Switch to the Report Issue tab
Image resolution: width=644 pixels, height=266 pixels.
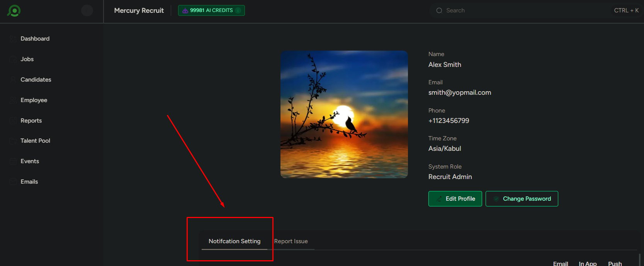tap(291, 241)
